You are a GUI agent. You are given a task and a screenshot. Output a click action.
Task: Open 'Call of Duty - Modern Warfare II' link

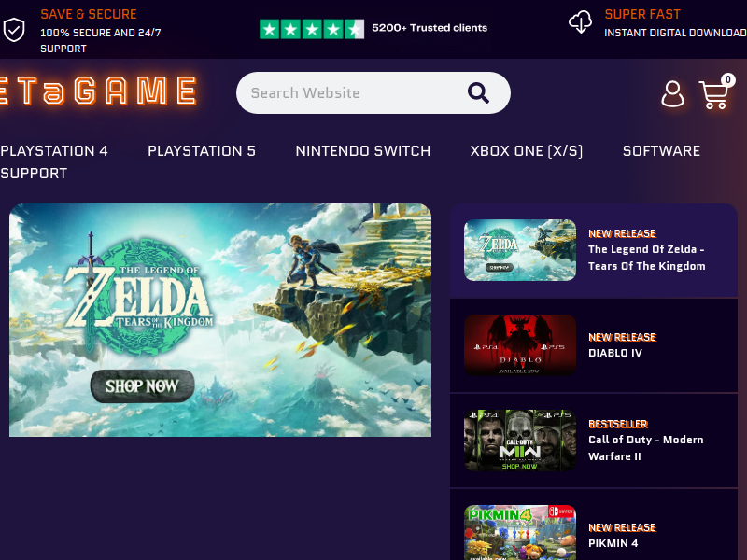click(645, 448)
